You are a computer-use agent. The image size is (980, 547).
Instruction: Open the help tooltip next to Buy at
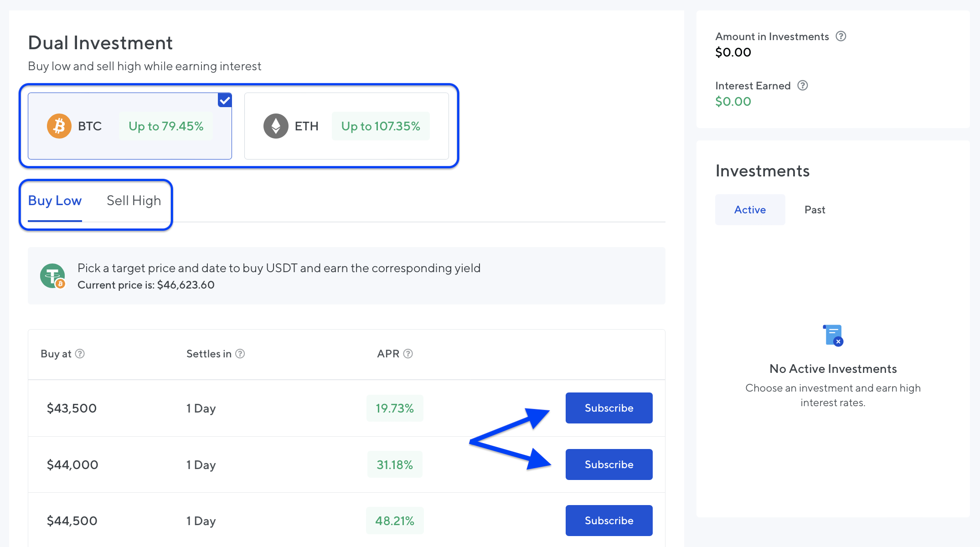click(80, 353)
